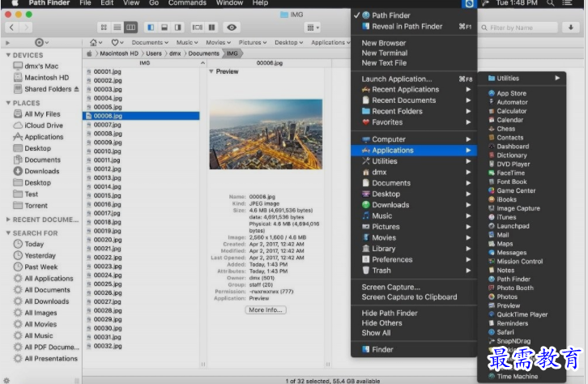
Task: Go back with left arrow
Action: (11, 28)
